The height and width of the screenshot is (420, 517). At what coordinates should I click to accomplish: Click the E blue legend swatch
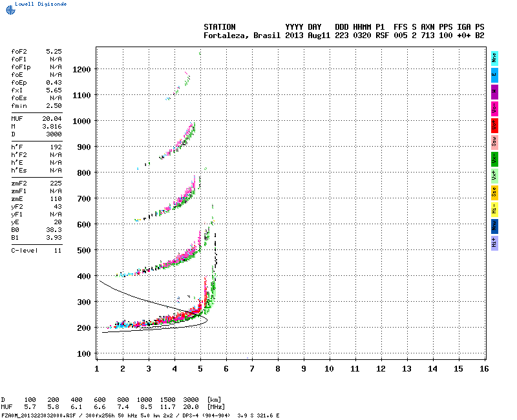494,75
